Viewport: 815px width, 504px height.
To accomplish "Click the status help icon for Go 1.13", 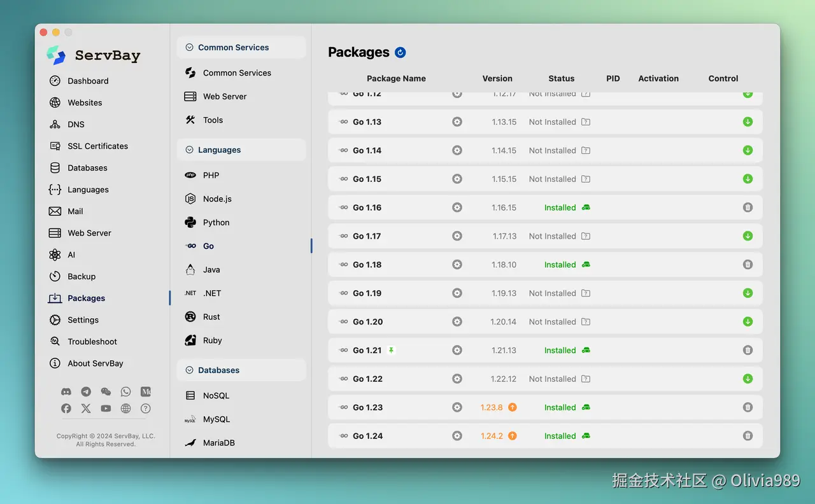I will 586,122.
